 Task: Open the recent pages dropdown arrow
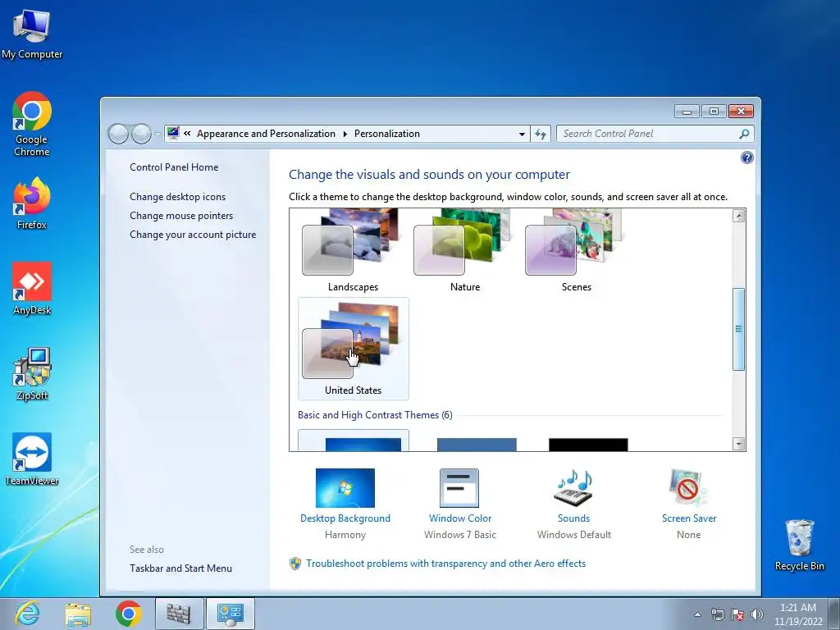coord(157,134)
